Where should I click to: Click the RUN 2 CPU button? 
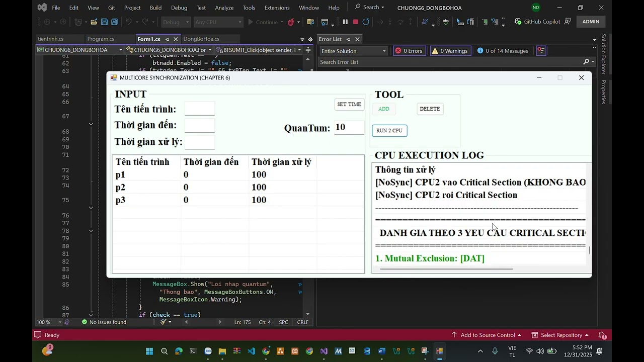389,131
